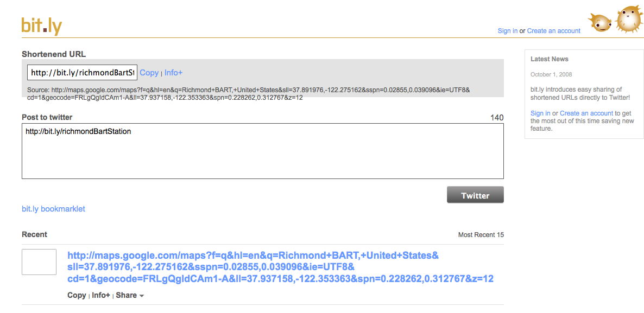Image resolution: width=644 pixels, height=313 pixels.
Task: Open Info+ under the recent link
Action: 101,295
